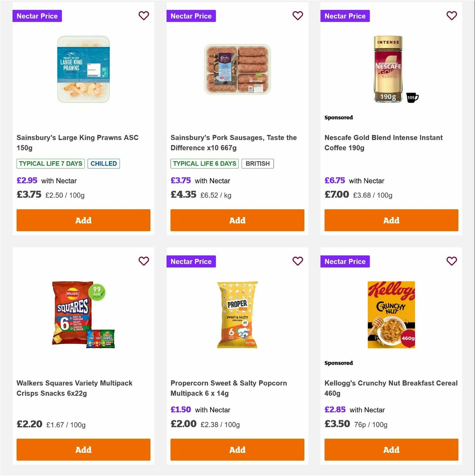Add Kellogg's Crunchy Nut cereal to basket
This screenshot has width=475, height=476.
391,449
